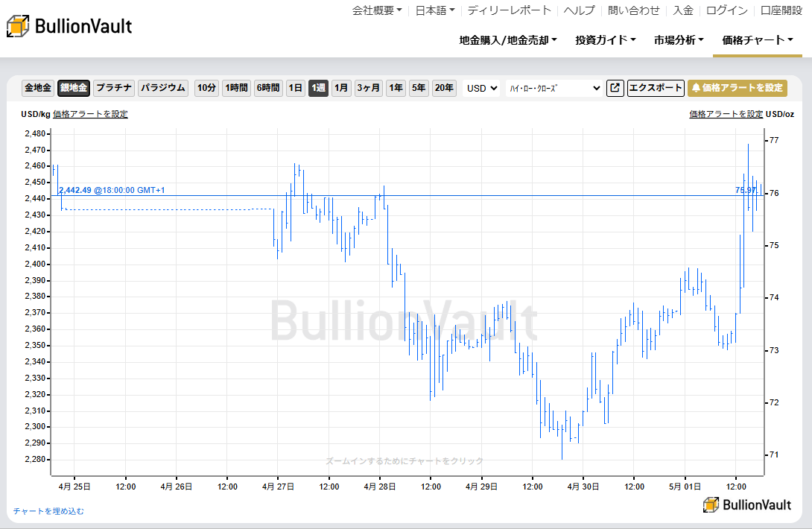The height and width of the screenshot is (529, 812).
Task: Expand the 日本語 language menu
Action: tap(435, 10)
